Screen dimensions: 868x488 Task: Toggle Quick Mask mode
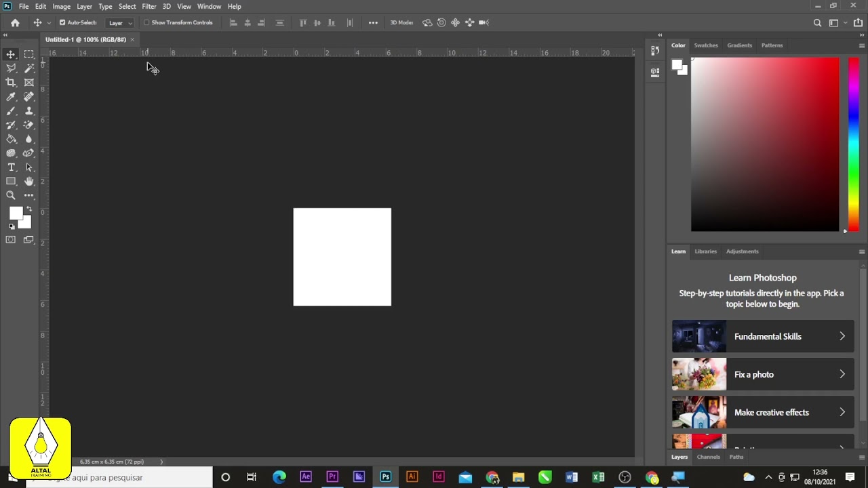(x=11, y=239)
